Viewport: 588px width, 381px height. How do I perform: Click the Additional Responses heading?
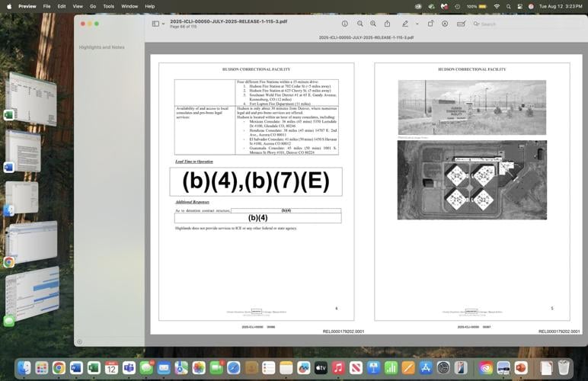tap(193, 202)
